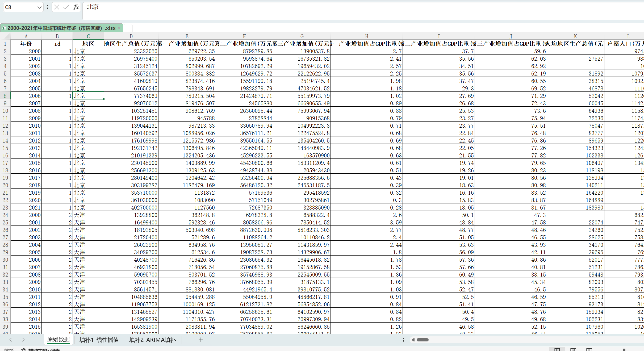Switch to Normal view icon
The image size is (644, 351).
coord(557,349)
